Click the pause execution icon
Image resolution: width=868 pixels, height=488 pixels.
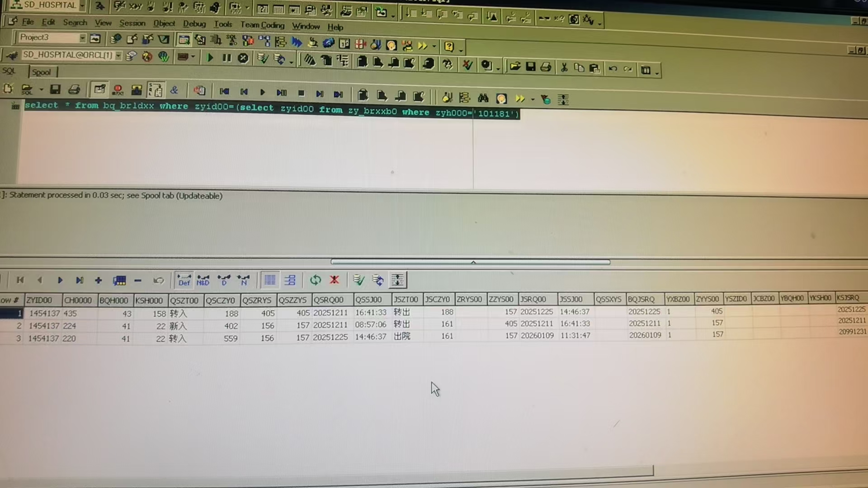(226, 58)
